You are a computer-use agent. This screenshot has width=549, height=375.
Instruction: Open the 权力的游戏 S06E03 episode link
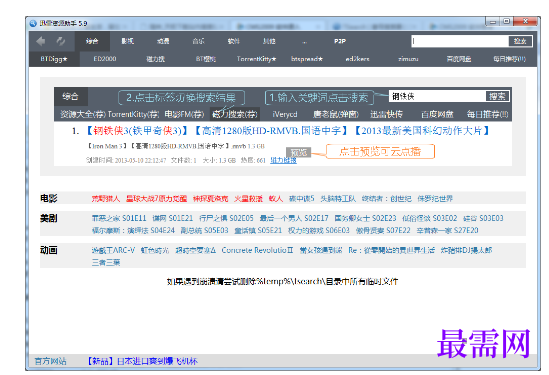319,230
